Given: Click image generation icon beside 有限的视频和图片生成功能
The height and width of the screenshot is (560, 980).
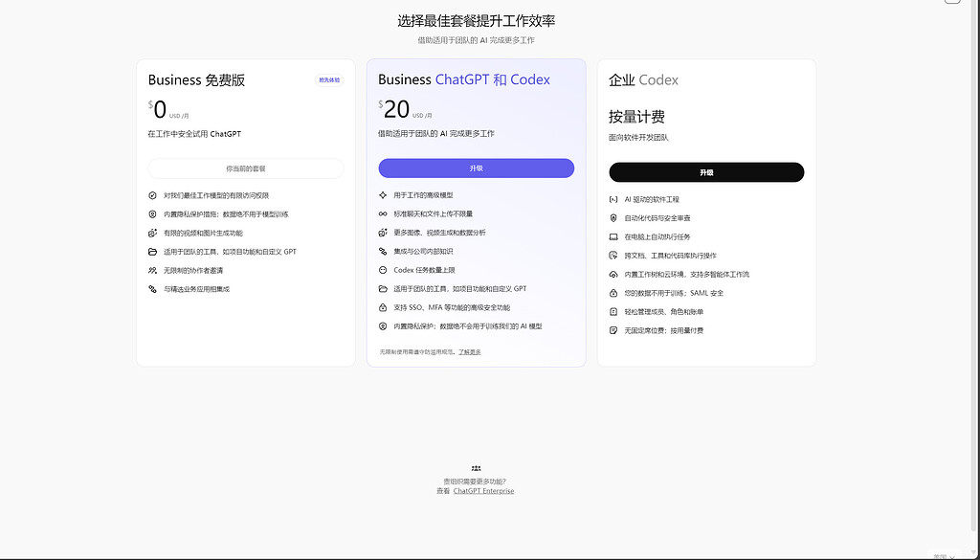Looking at the screenshot, I should (152, 234).
